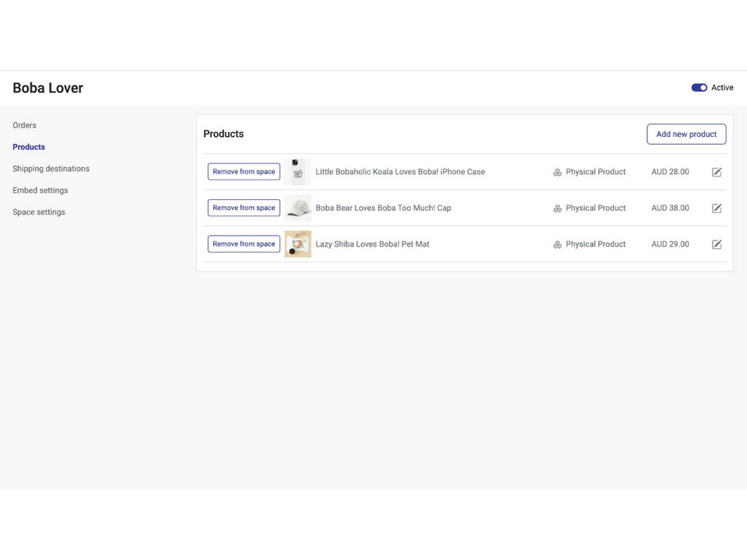Open Space settings page

click(39, 212)
